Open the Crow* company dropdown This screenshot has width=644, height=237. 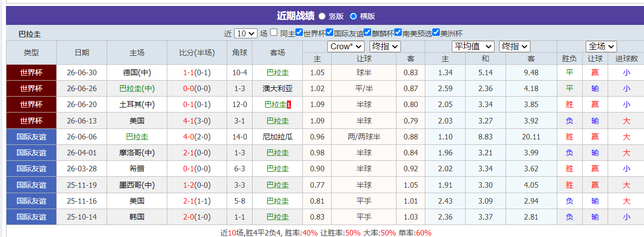pos(346,46)
